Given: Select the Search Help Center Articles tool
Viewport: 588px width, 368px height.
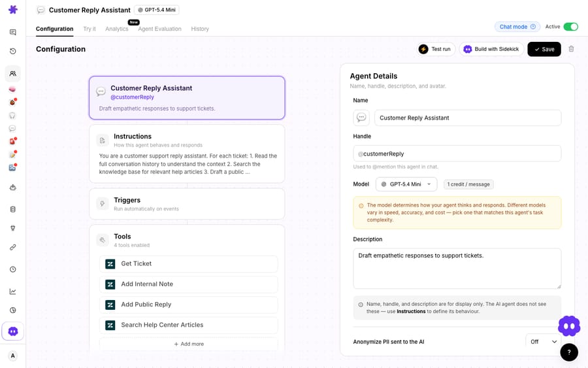Looking at the screenshot, I should [189, 326].
